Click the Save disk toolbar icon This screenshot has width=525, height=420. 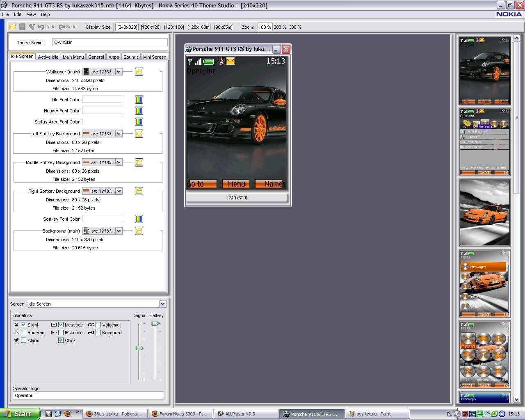click(22, 27)
